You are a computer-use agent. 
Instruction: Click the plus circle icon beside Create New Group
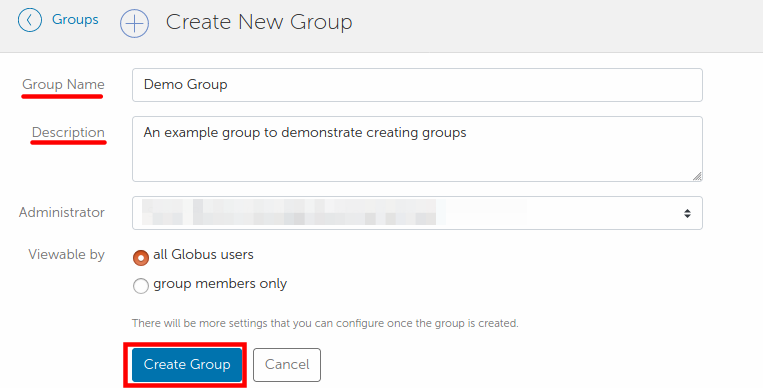pos(134,23)
